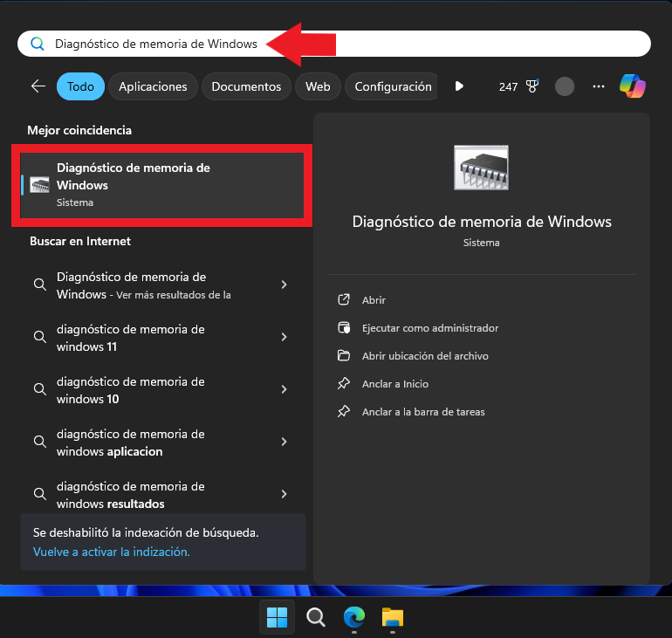Click Vuelve a activar la indización link
This screenshot has height=638, width=672.
pyautogui.click(x=112, y=552)
